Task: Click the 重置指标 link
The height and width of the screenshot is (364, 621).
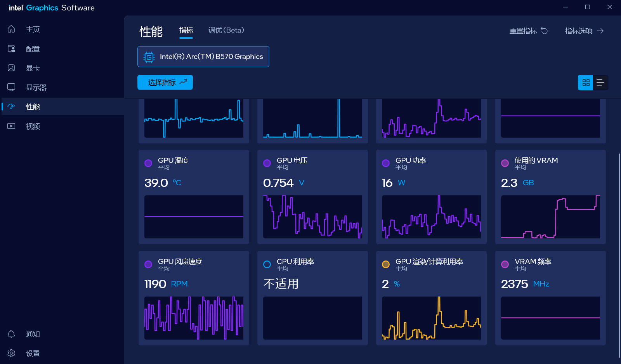Action: tap(528, 31)
